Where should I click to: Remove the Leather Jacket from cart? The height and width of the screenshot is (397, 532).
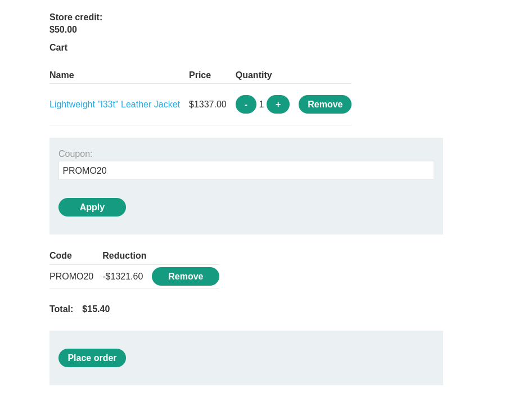click(x=324, y=105)
